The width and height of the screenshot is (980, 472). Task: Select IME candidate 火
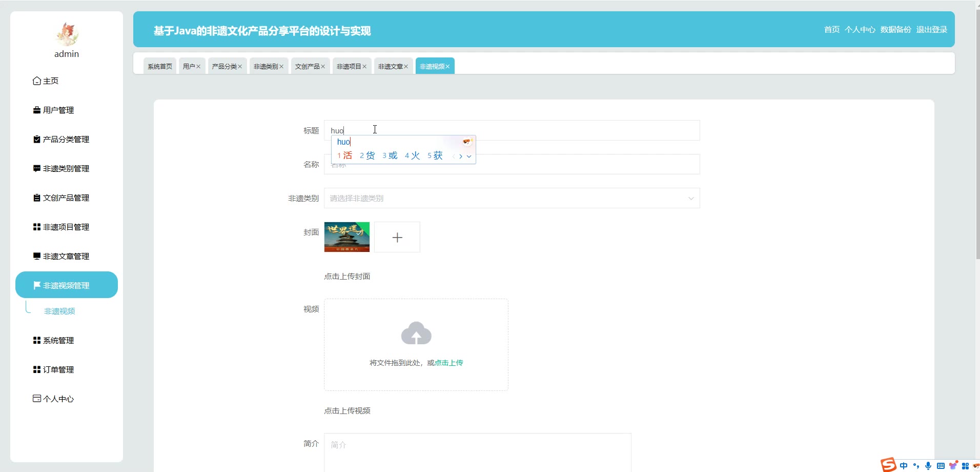(x=413, y=155)
